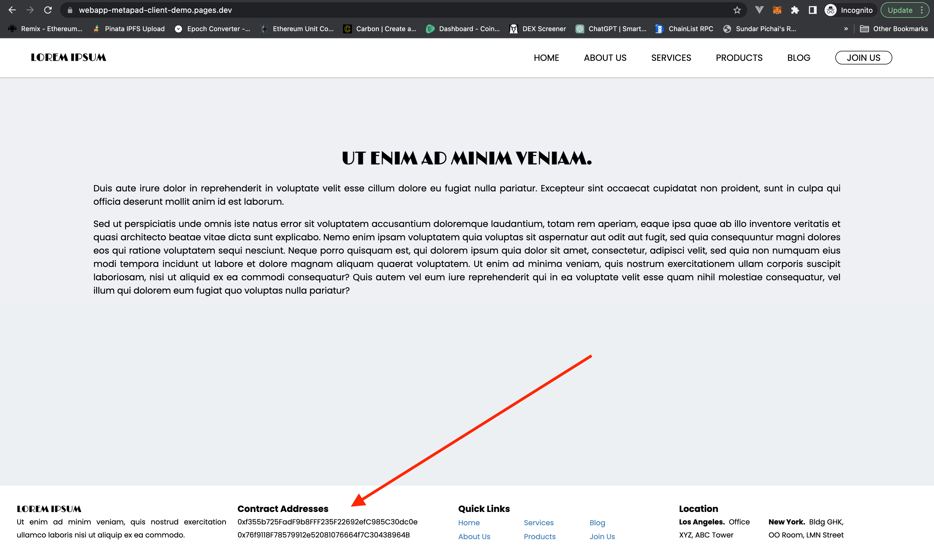Viewport: 934px width, 560px height.
Task: Expand the hidden bookmarks chevron
Action: 846,28
